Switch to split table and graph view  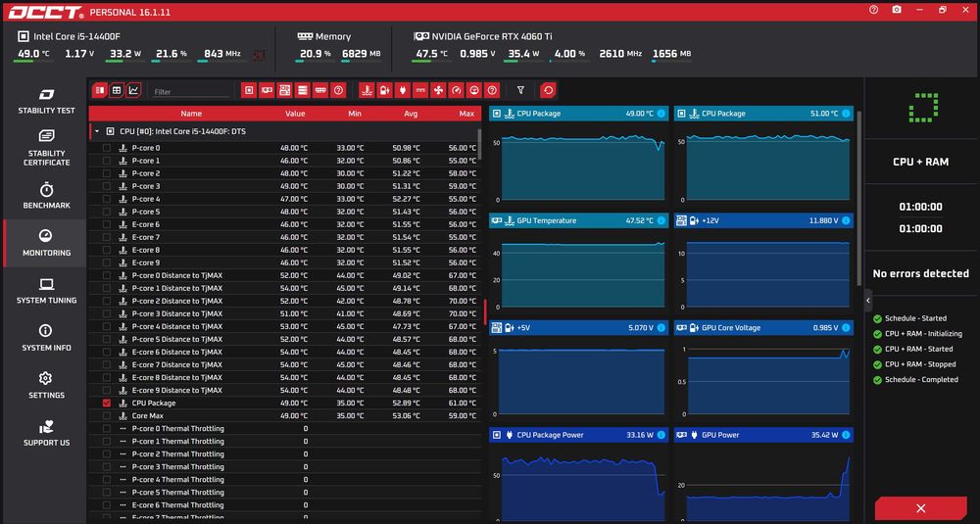pos(99,90)
